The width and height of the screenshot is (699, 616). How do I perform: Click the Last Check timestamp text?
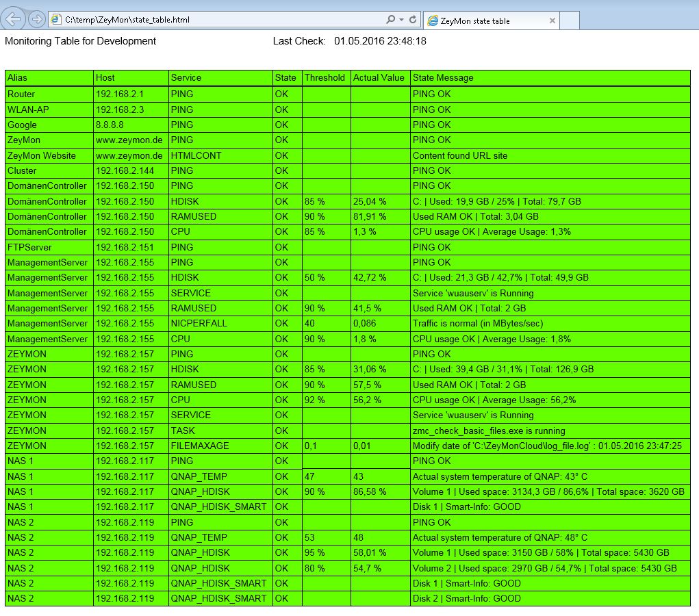click(x=380, y=41)
